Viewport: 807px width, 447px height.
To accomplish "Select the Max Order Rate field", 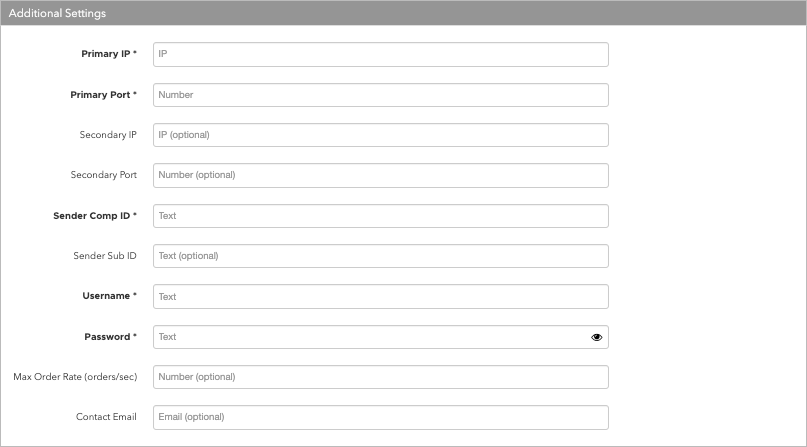I will [x=381, y=377].
